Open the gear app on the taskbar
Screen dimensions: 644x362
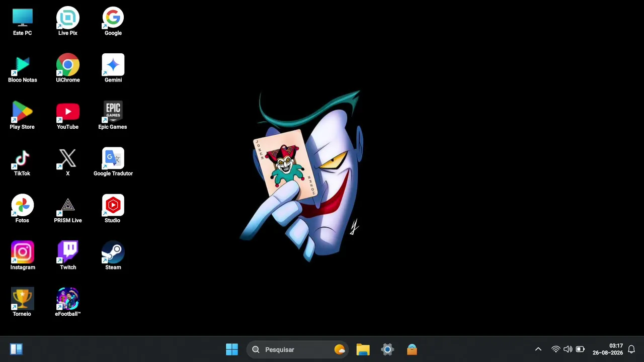pos(387,349)
